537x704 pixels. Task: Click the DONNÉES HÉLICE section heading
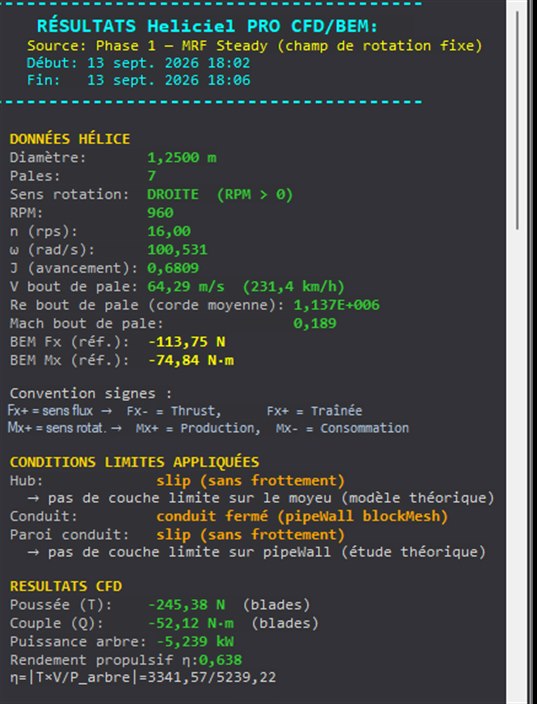(70, 139)
